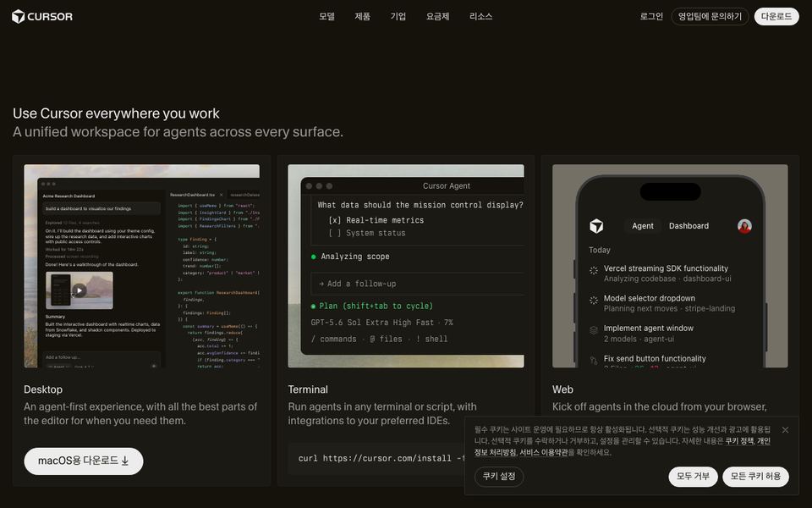Screen dimensions: 812x508
Task: Click 모든 쿠키 허용 button
Action: point(755,477)
